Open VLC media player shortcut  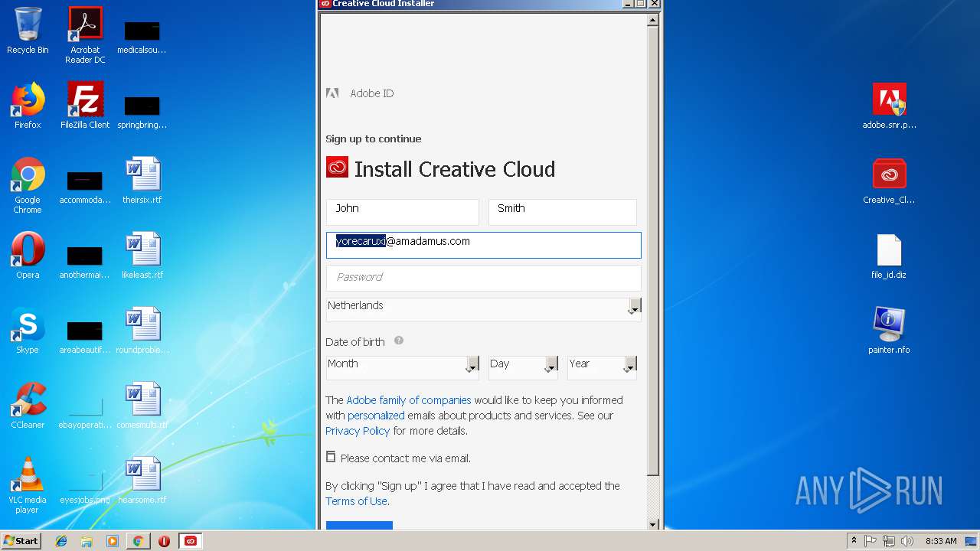pyautogui.click(x=28, y=486)
